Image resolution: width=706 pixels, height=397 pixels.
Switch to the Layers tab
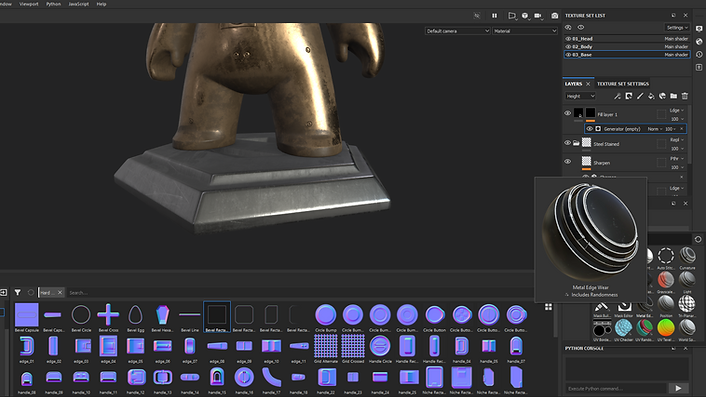[574, 84]
